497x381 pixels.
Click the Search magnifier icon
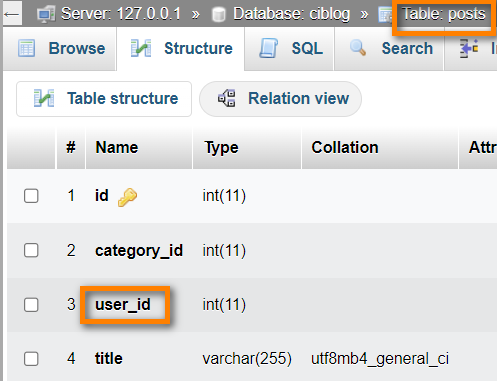pos(358,48)
